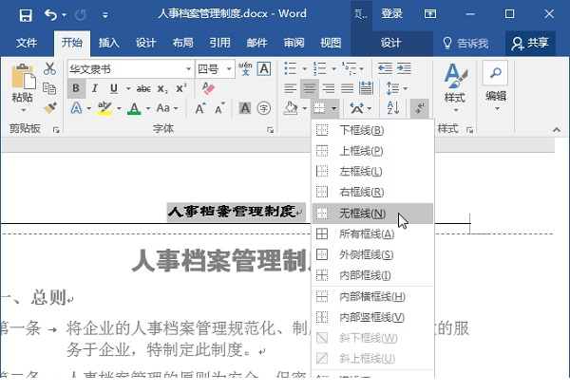The image size is (570, 392).
Task: Choose 下框线(B) from borders menu
Action: point(373,130)
